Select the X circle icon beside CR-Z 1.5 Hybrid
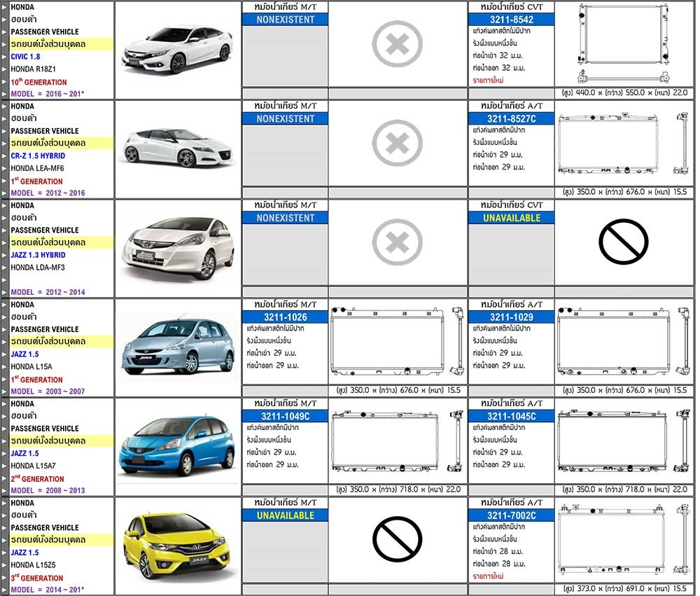This screenshot has width=700, height=596. (x=398, y=143)
